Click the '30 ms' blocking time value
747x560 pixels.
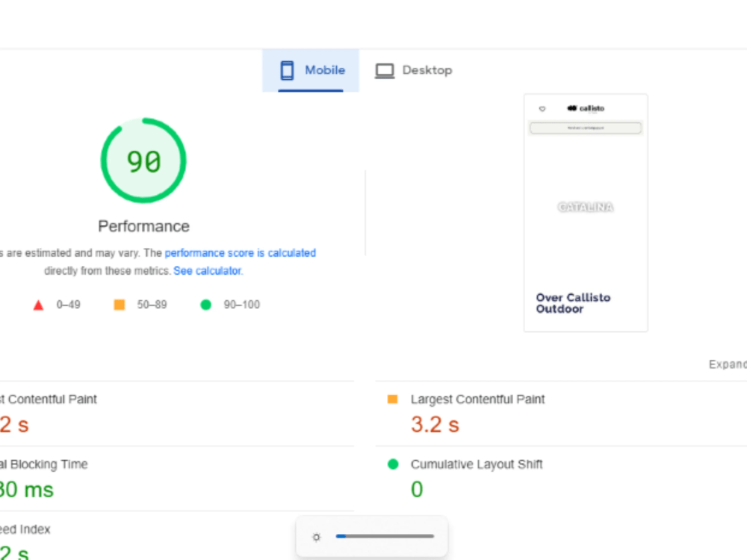point(27,490)
